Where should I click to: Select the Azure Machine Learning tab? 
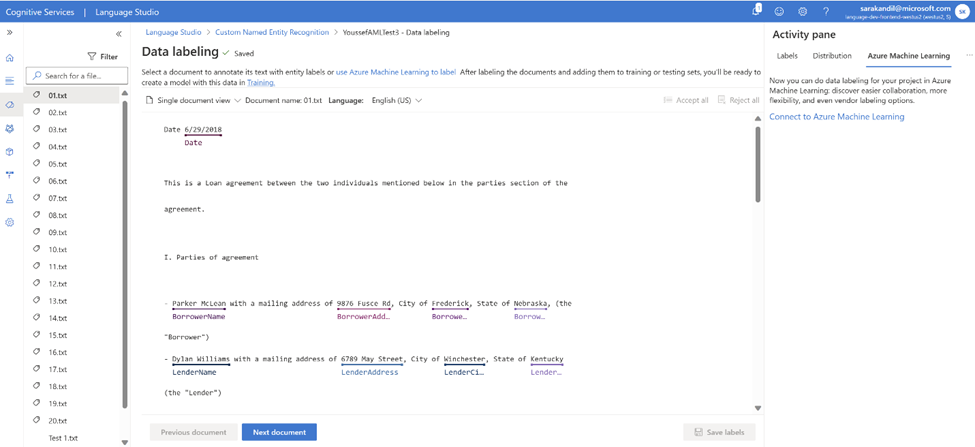908,56
